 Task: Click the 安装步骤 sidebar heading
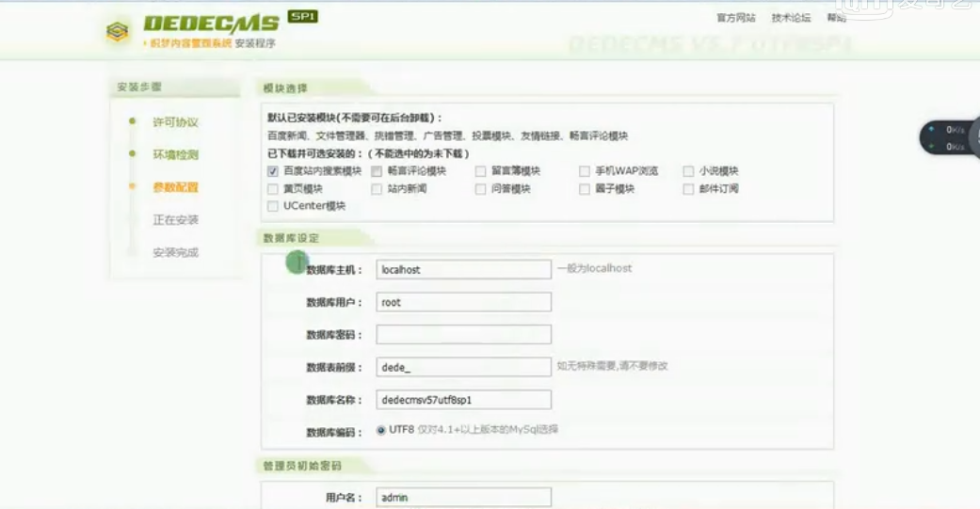138,87
